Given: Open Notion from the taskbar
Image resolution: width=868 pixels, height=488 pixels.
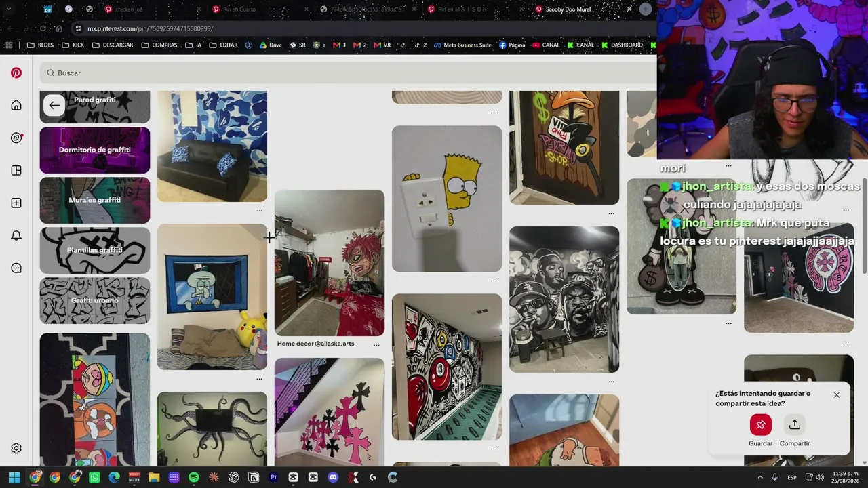Looking at the screenshot, I should (x=254, y=477).
